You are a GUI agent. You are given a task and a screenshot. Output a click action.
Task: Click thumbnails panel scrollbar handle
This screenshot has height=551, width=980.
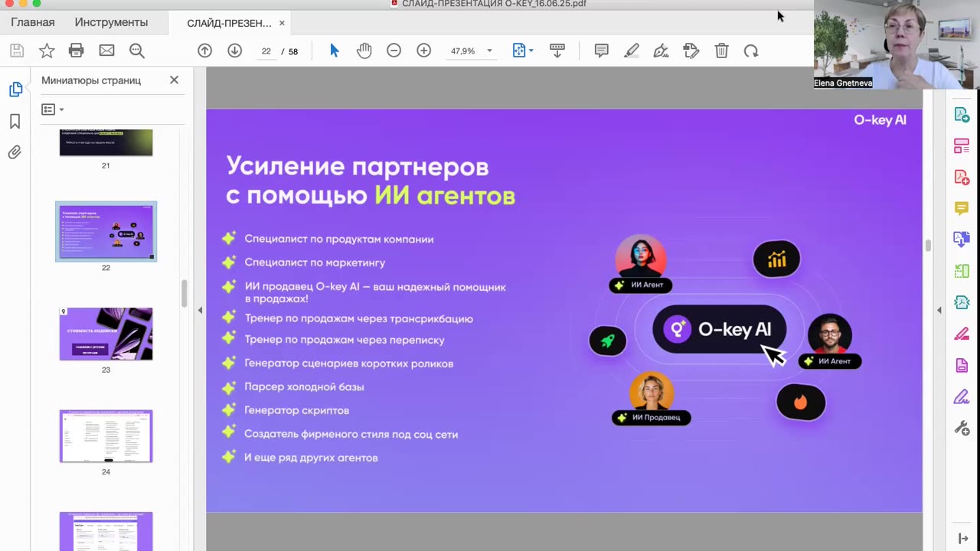click(184, 294)
